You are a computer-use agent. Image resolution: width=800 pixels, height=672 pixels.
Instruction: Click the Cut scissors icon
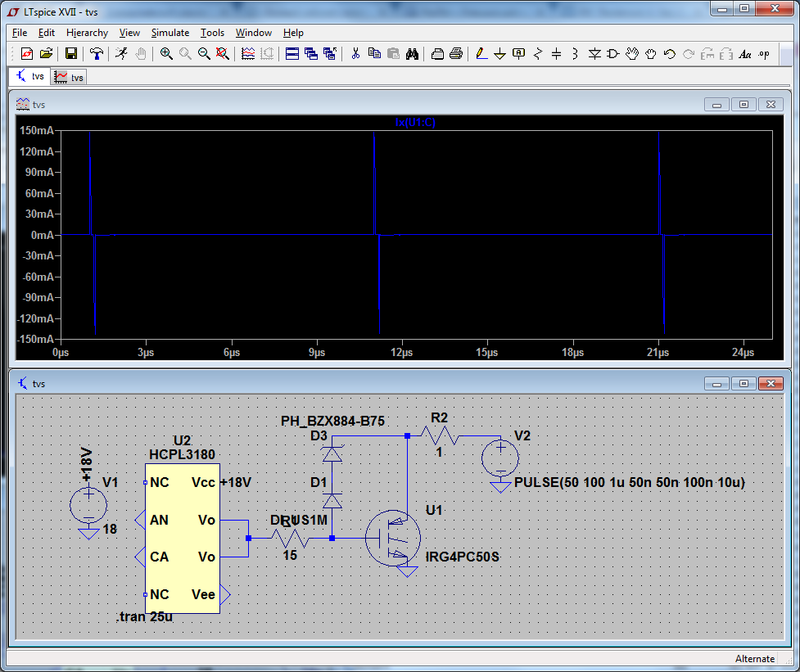tap(355, 54)
